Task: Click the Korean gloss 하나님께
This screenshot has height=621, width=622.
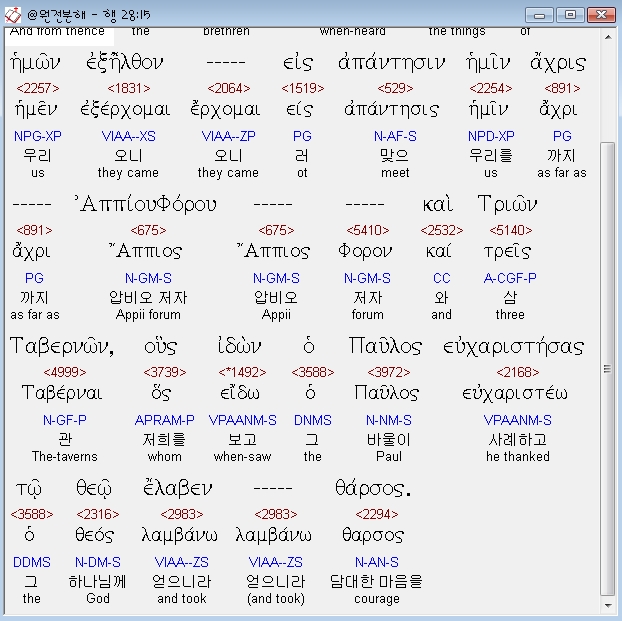Action: click(98, 582)
